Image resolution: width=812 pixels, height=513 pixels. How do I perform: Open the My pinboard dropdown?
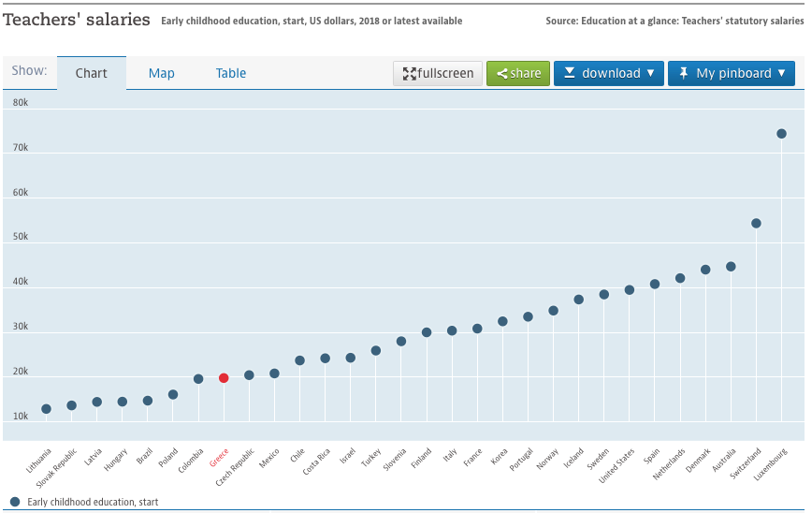(732, 73)
